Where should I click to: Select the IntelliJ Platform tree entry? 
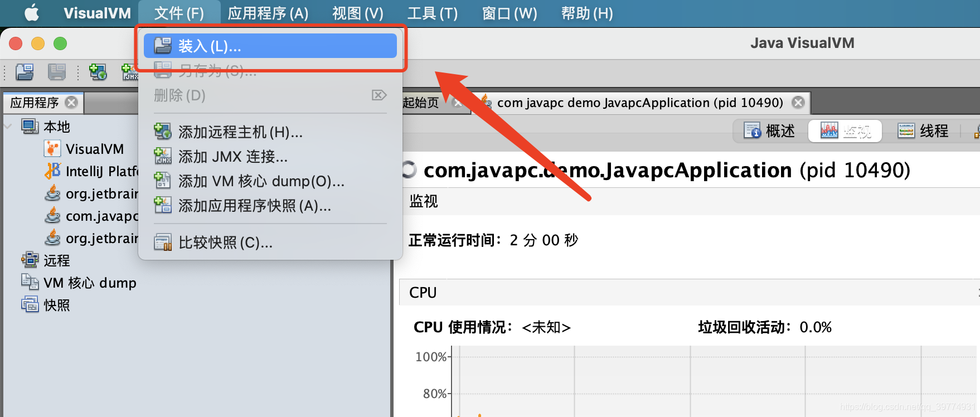[x=101, y=171]
